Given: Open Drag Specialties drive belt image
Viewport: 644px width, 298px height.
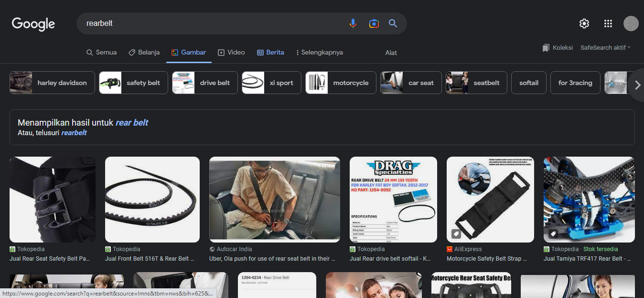Looking at the screenshot, I should tap(393, 200).
